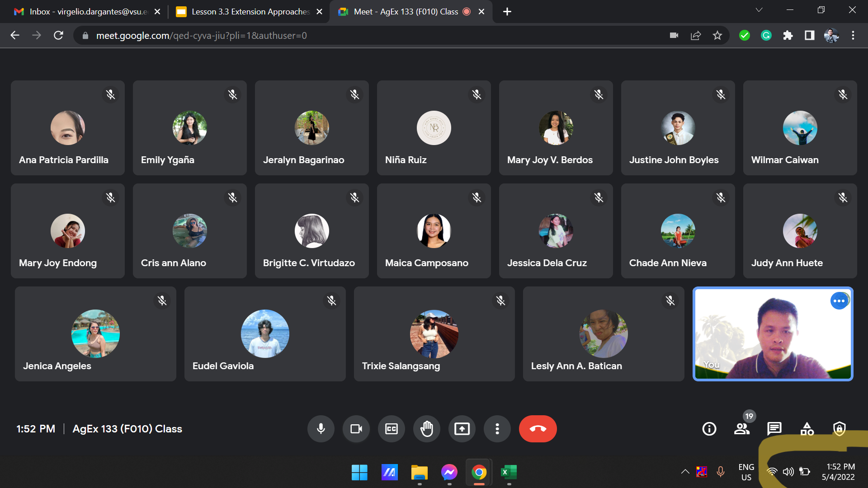Click the Raise hand icon

coord(426,429)
